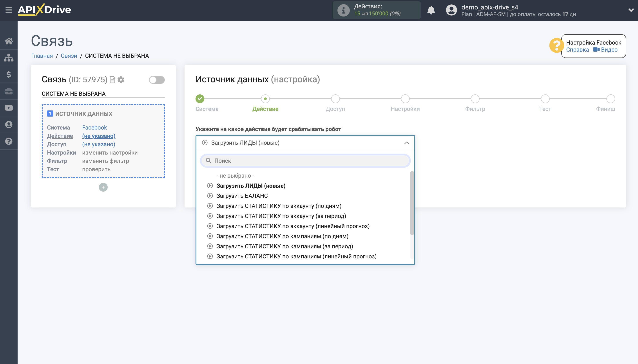
Task: Open the hamburger menu icon
Action: (9, 10)
